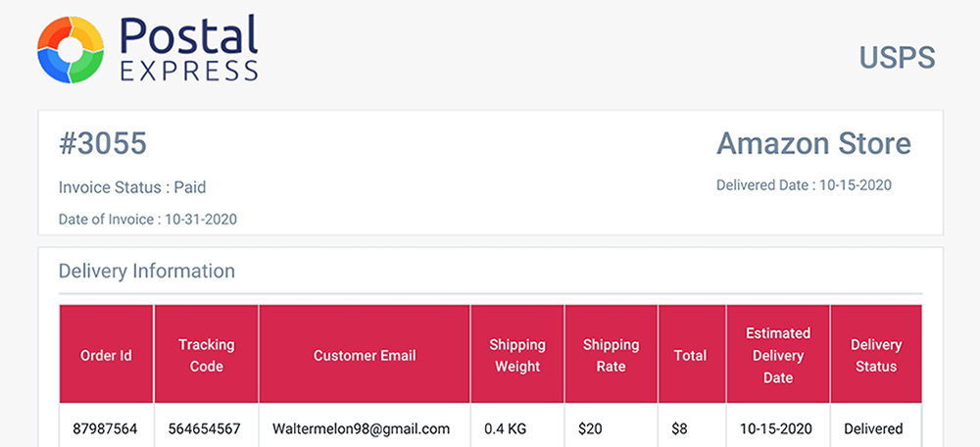
Task: Click the Shipping Rate column header
Action: click(x=612, y=355)
